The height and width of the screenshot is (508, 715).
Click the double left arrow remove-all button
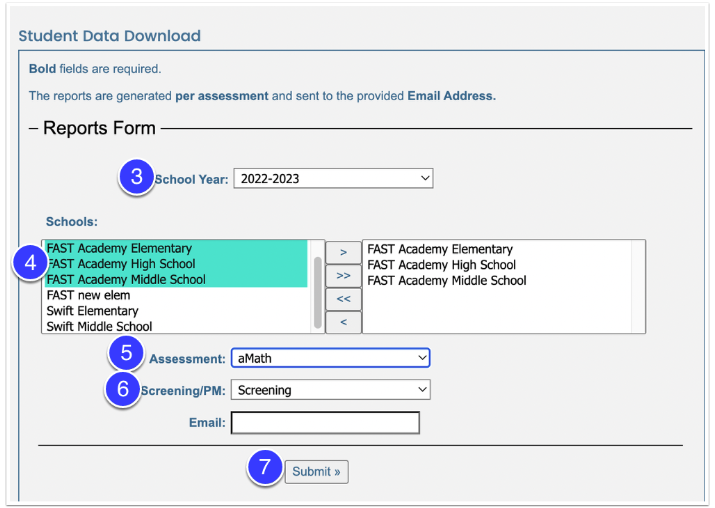coord(343,298)
